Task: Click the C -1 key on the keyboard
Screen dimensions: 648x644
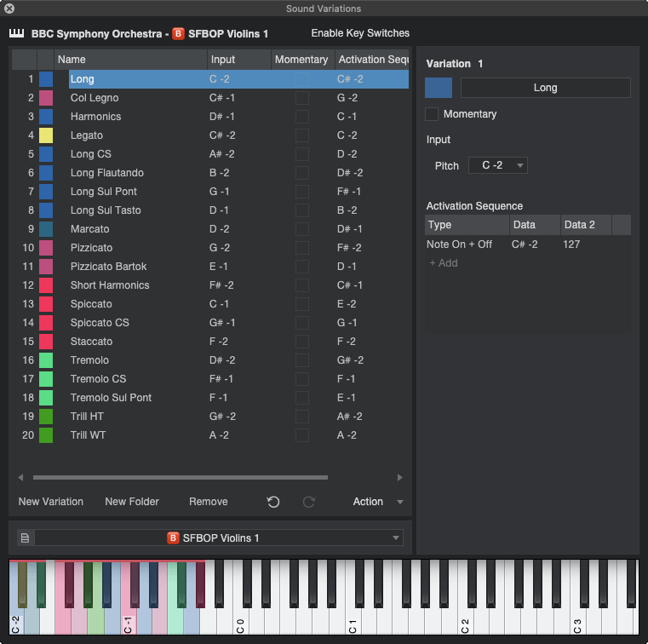Action: tap(129, 620)
